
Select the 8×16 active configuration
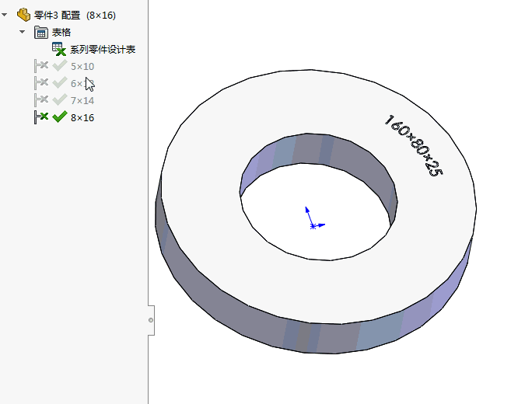pyautogui.click(x=82, y=117)
